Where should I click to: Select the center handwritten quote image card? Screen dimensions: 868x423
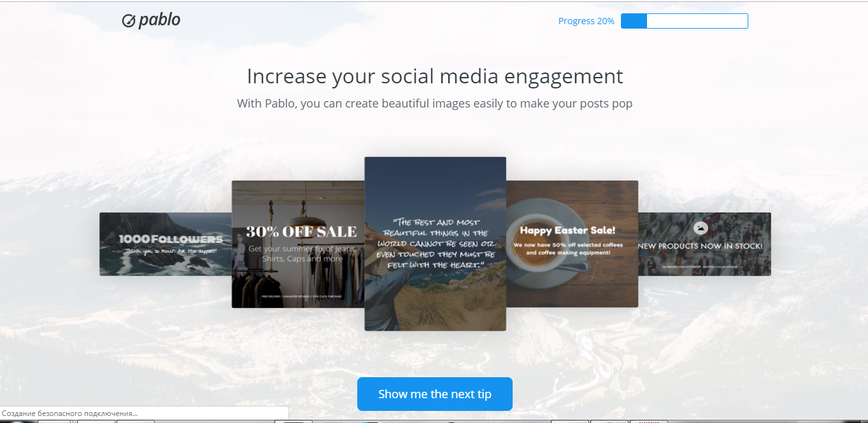pyautogui.click(x=435, y=244)
